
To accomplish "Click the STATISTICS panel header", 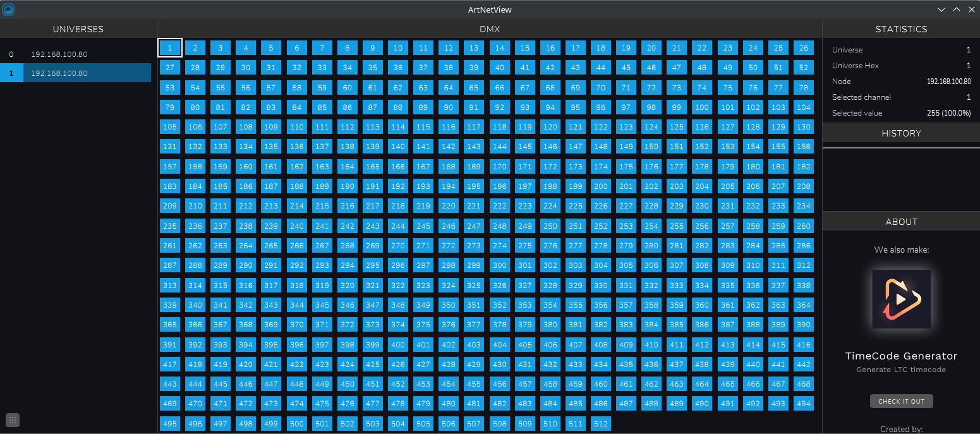I will tap(901, 29).
